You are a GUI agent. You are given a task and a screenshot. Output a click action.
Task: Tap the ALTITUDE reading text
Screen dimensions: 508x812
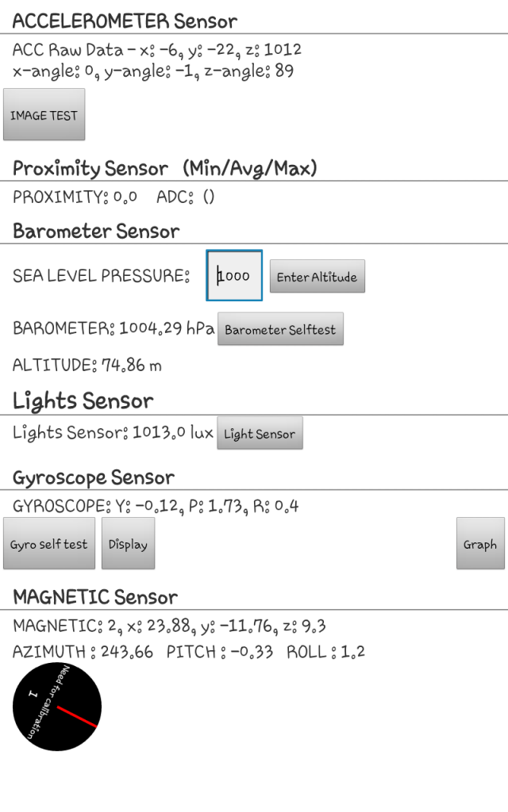pyautogui.click(x=87, y=365)
